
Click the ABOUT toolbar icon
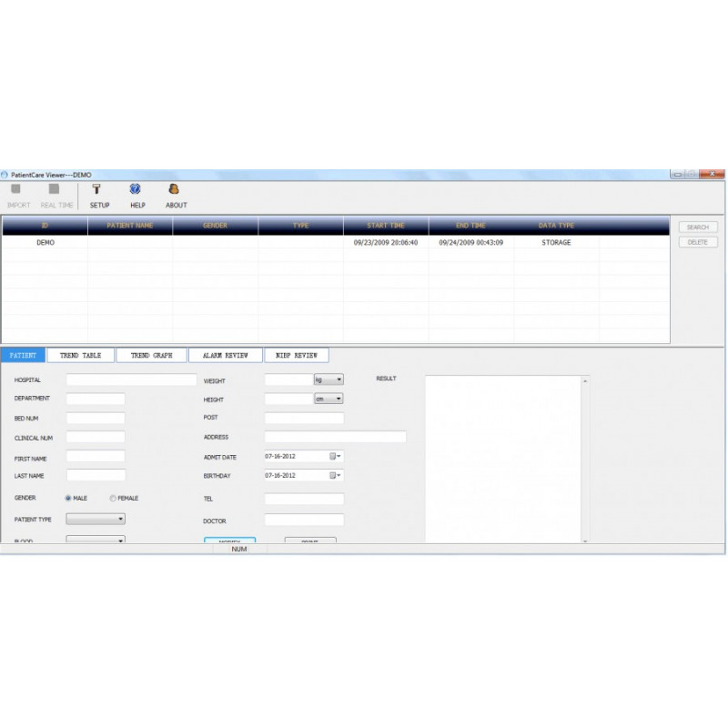pyautogui.click(x=175, y=193)
